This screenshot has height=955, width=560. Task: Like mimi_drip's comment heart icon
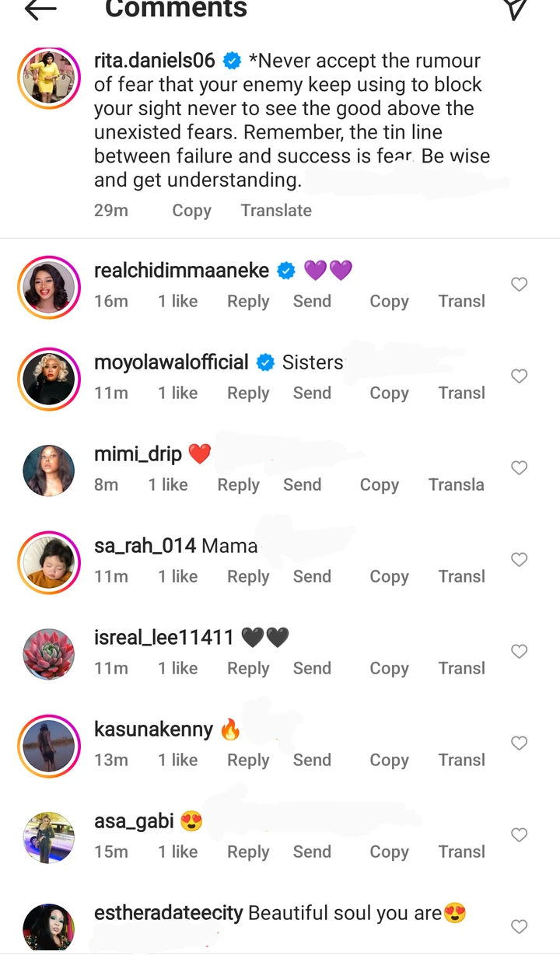click(520, 468)
